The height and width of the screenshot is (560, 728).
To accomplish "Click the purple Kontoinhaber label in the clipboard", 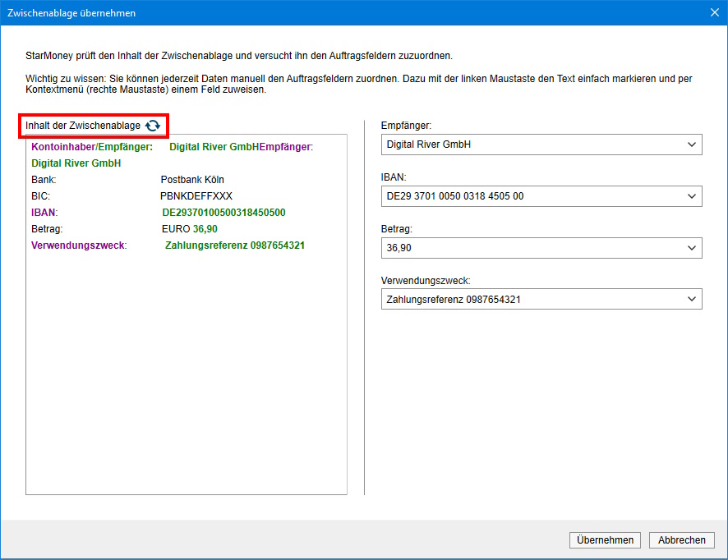I will click(x=63, y=147).
